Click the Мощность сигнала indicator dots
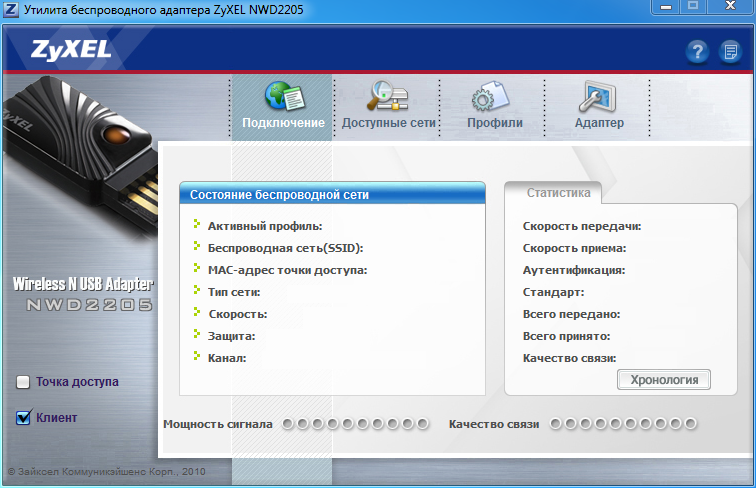 355,424
